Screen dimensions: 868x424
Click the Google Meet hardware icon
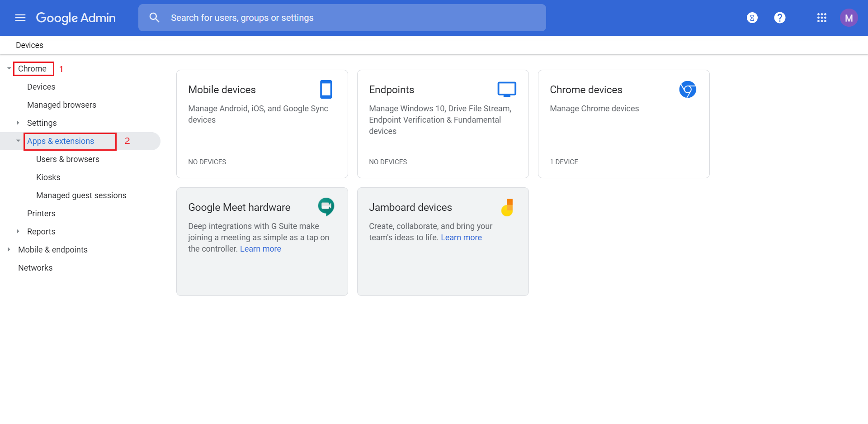tap(326, 207)
